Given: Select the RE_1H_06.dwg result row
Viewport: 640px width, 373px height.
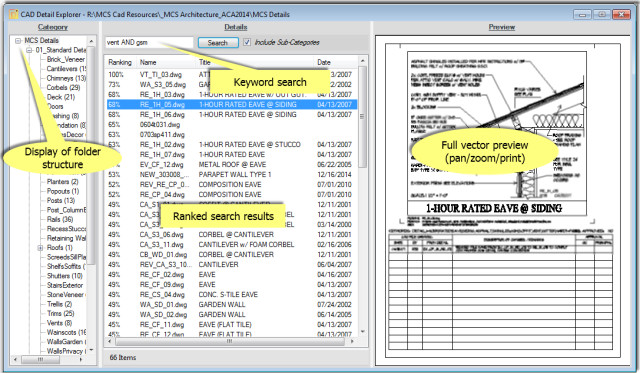Looking at the screenshot, I should tap(232, 115).
